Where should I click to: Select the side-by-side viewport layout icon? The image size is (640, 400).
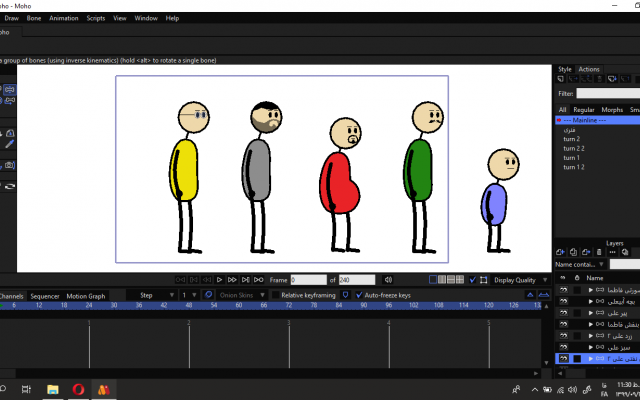click(x=442, y=280)
